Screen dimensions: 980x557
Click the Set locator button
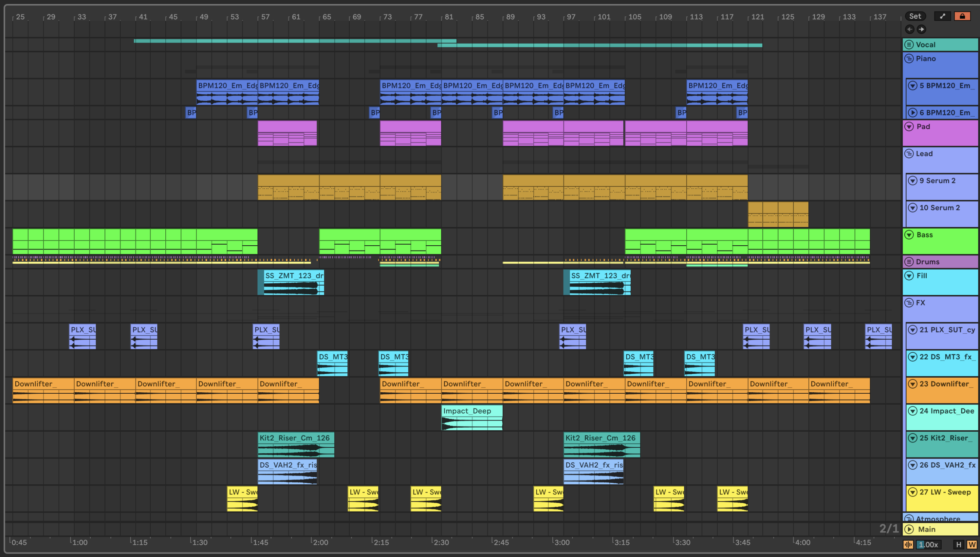point(915,16)
